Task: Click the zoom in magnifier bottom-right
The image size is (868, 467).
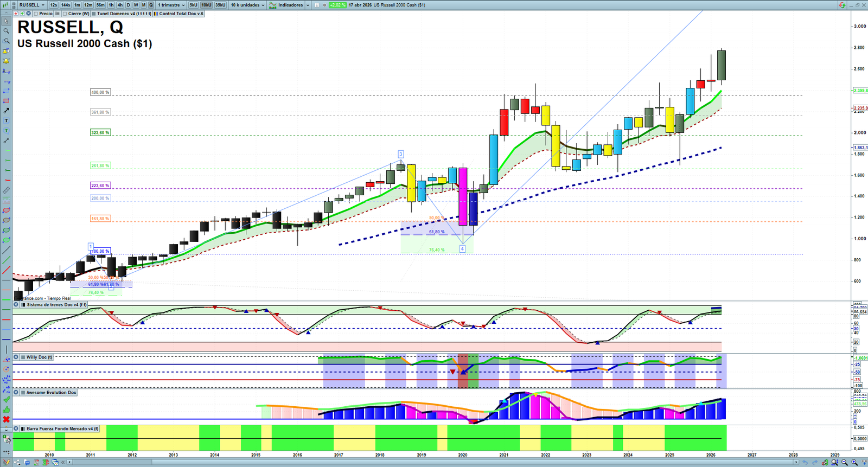Action: (855, 463)
